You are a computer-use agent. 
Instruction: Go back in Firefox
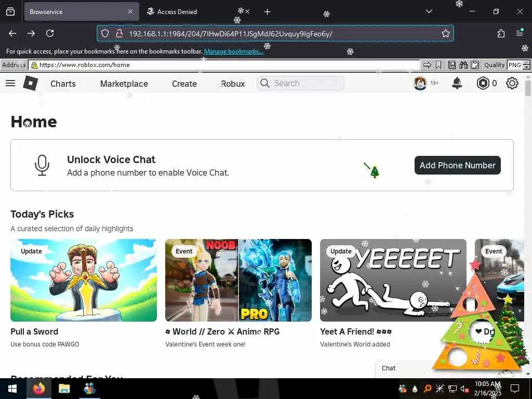click(x=12, y=33)
